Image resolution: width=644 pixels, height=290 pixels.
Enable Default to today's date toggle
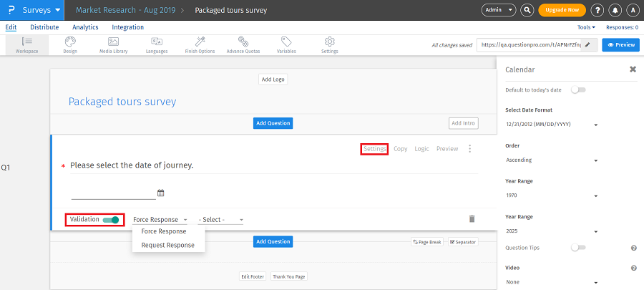tap(578, 90)
